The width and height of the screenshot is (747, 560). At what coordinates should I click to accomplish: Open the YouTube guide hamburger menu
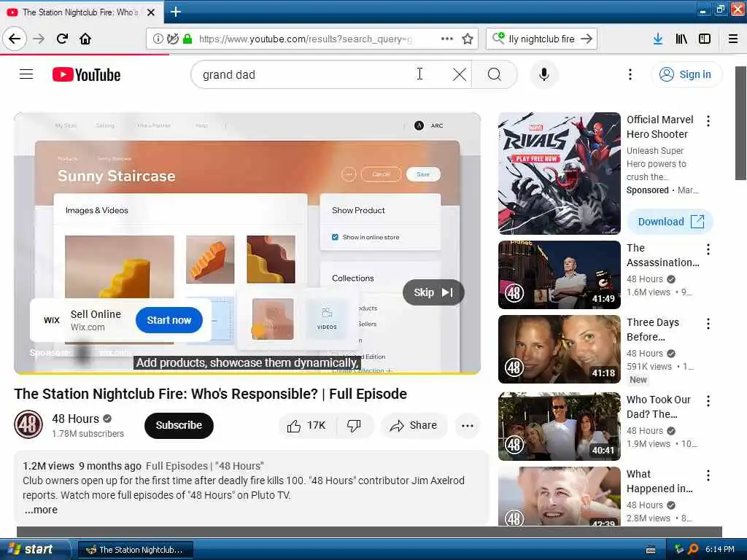click(26, 74)
